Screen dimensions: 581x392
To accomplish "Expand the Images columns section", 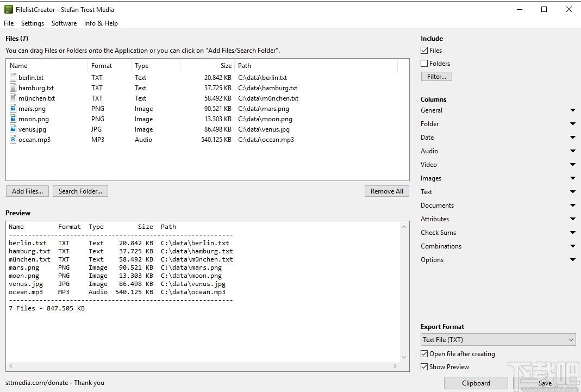I will click(x=572, y=178).
